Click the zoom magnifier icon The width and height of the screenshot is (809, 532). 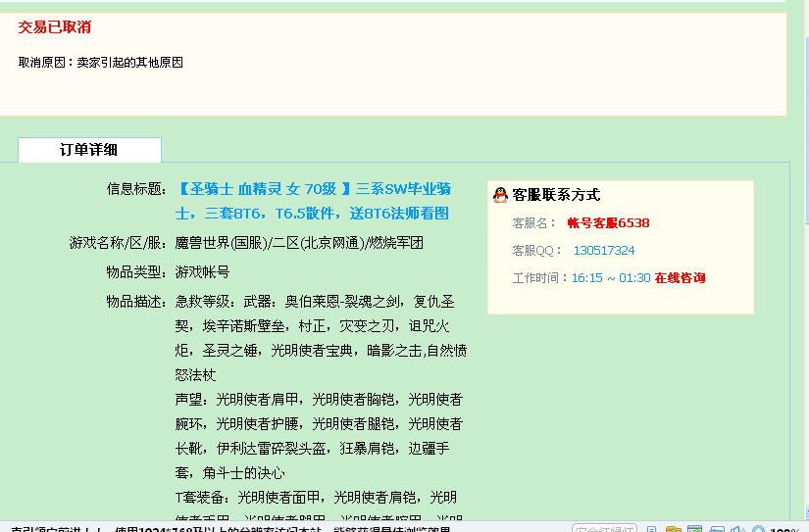[x=758, y=529]
